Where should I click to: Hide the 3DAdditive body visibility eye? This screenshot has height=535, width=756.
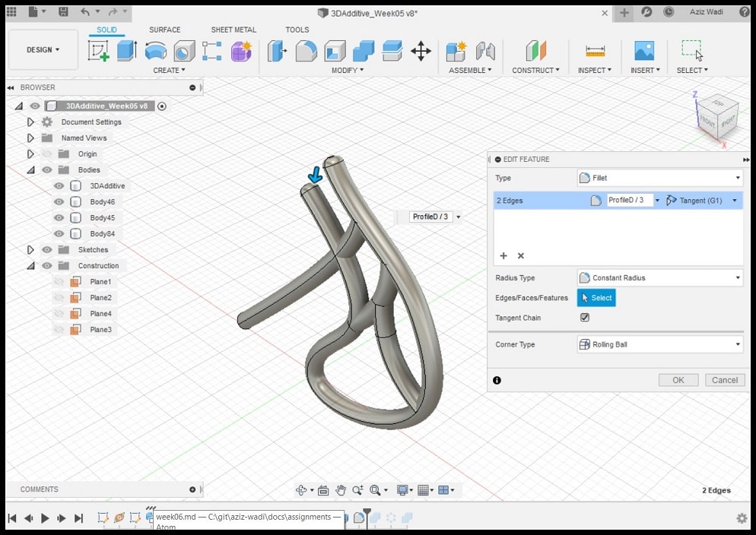pos(59,186)
